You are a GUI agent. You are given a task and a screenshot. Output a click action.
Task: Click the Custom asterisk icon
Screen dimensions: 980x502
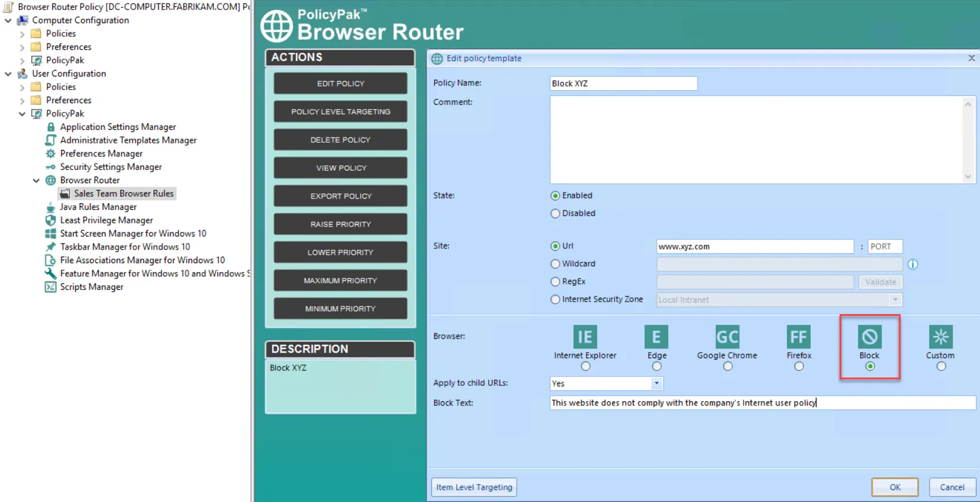[x=941, y=337]
